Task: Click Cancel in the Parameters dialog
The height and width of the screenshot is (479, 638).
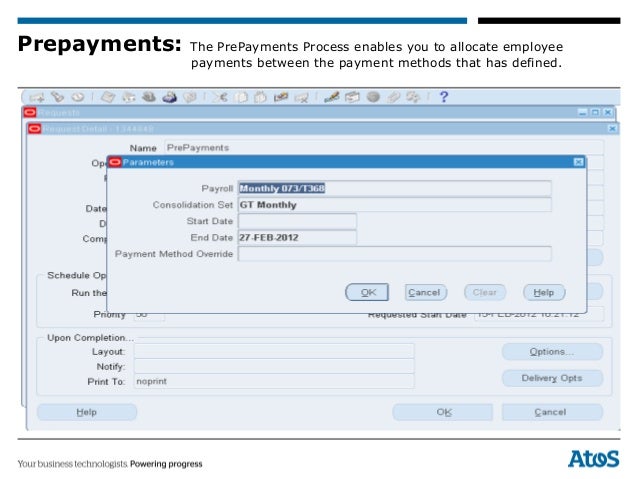Action: pos(426,292)
